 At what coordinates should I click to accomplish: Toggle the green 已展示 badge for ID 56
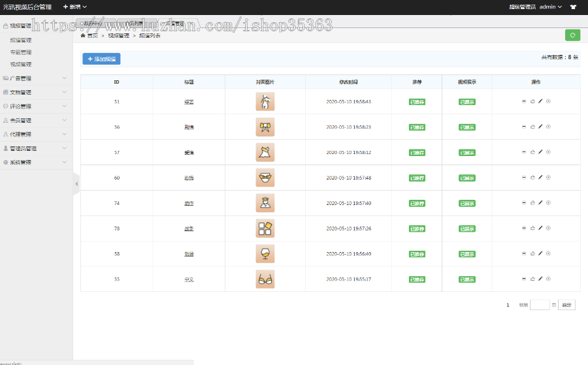466,127
